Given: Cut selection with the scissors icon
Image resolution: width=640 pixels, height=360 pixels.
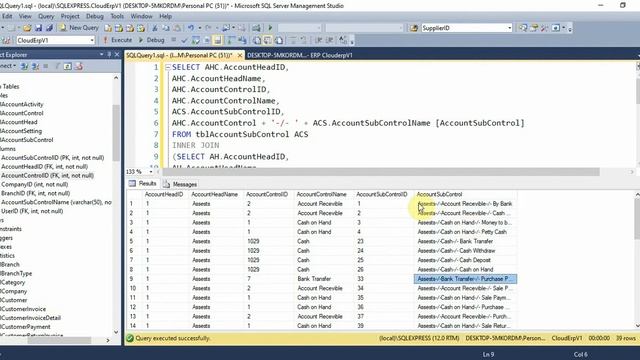Looking at the screenshot, I should click(155, 28).
